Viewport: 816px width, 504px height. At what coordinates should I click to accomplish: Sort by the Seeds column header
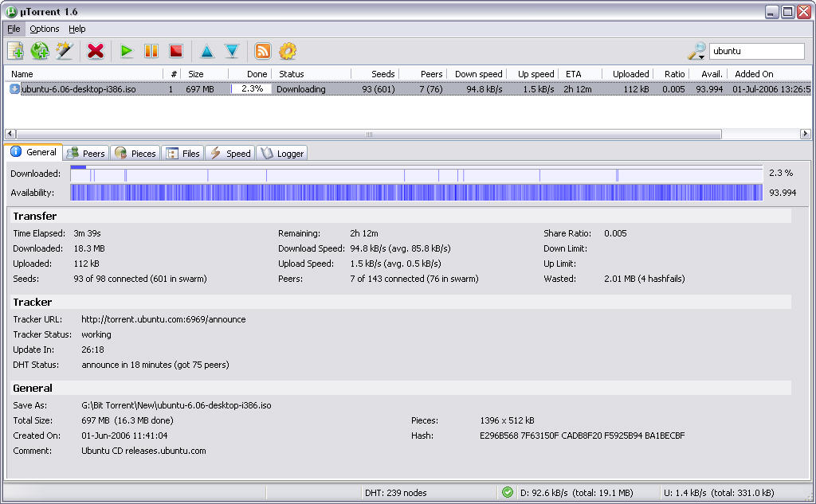375,74
